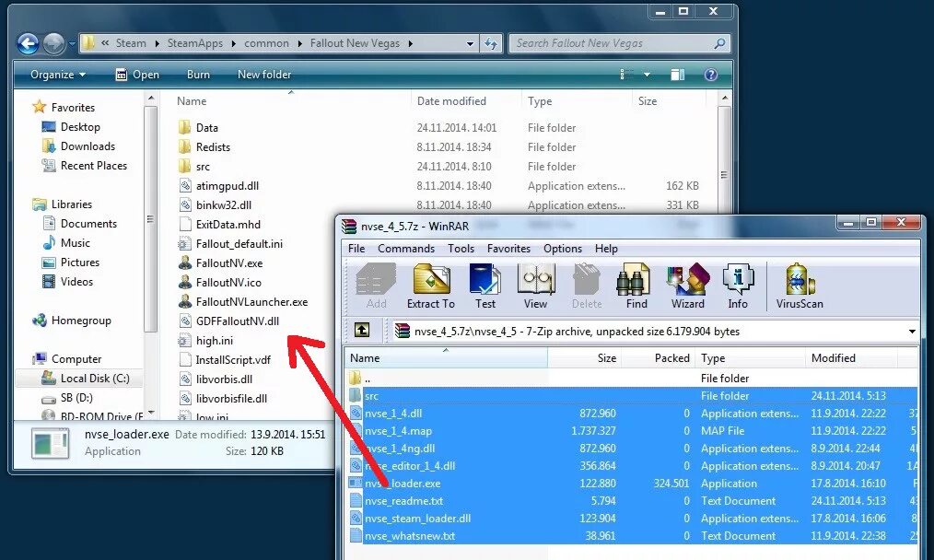Screen dimensions: 934x560
Task: Click New folder in Explorer toolbar
Action: pos(264,75)
